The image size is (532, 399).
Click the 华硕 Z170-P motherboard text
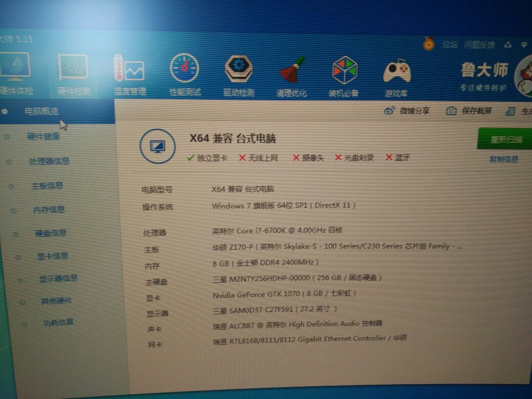(x=337, y=247)
